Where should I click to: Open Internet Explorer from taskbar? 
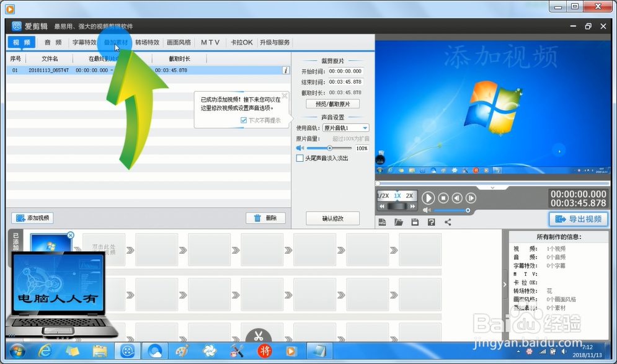[45, 351]
